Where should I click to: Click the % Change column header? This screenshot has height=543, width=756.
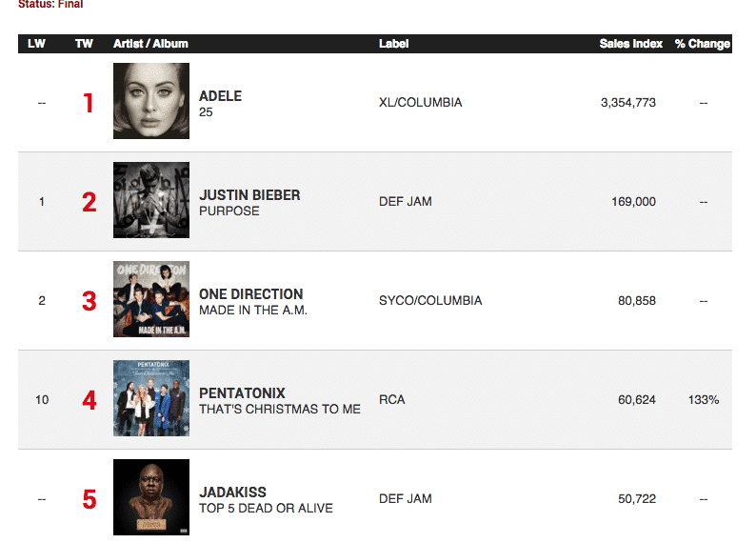point(702,44)
